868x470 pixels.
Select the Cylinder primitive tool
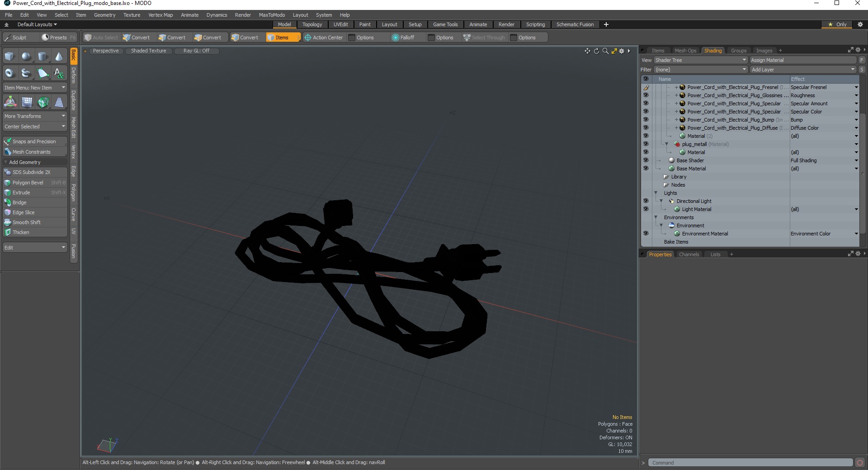click(42, 56)
